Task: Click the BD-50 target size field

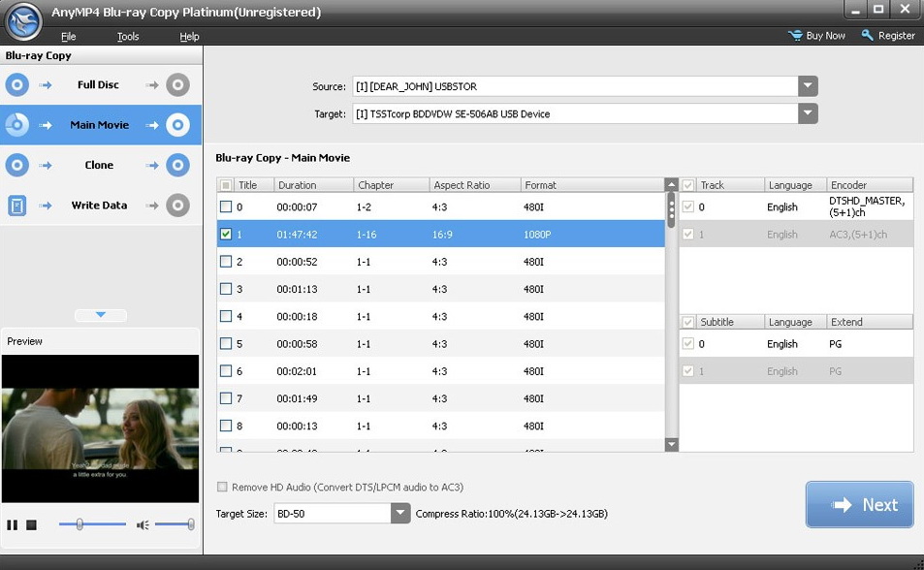Action: coord(333,514)
